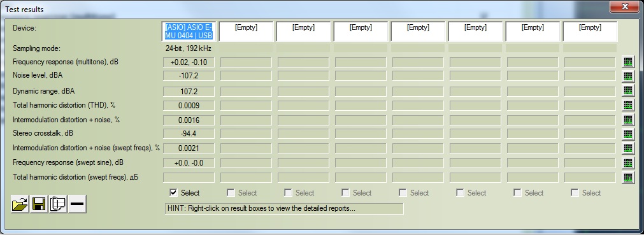Click the Noise level box in second device column

pyautogui.click(x=246, y=76)
